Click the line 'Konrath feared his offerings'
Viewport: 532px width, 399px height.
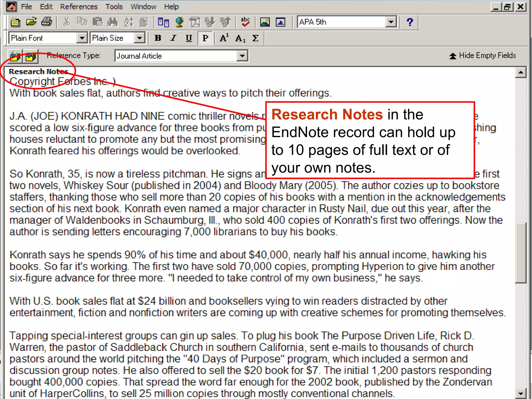(x=125, y=151)
